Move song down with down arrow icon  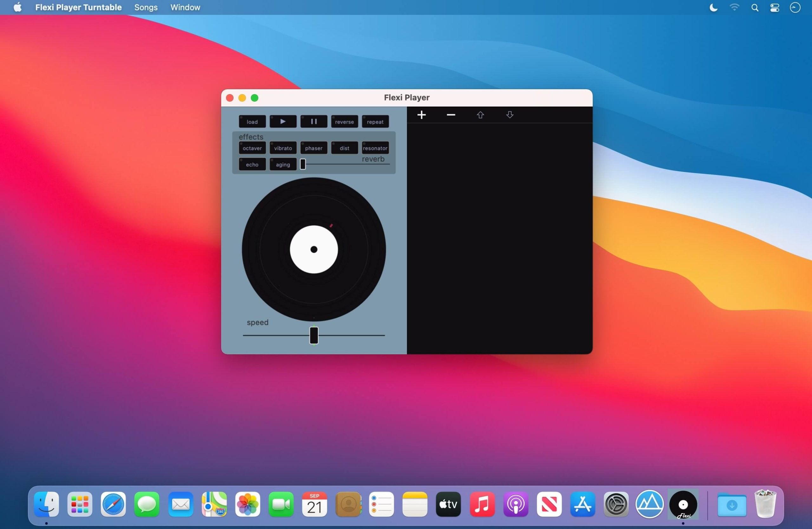[x=509, y=115]
